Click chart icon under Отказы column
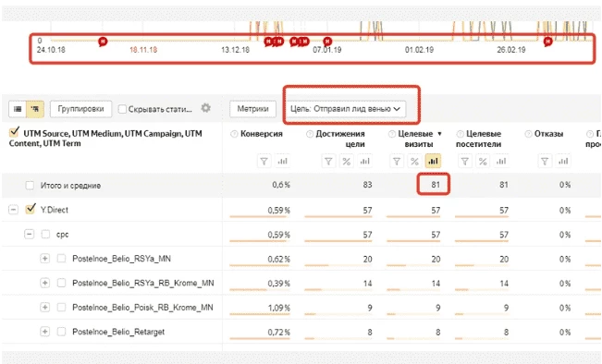 pos(563,161)
